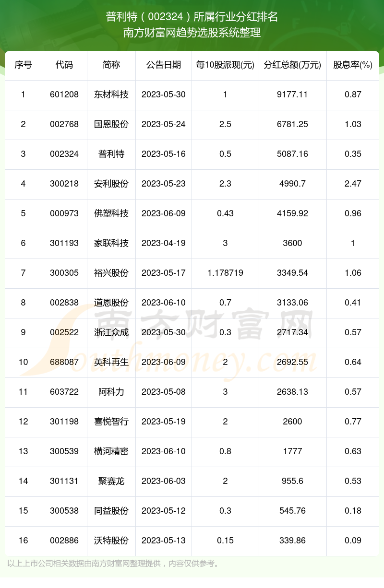The width and height of the screenshot is (384, 588).
Task: Click the 代码 column header
Action: tap(64, 65)
